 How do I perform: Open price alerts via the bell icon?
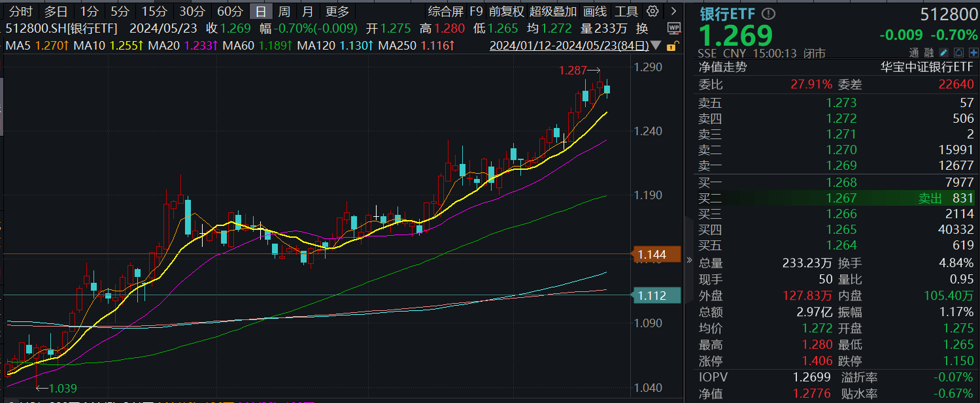[x=958, y=52]
